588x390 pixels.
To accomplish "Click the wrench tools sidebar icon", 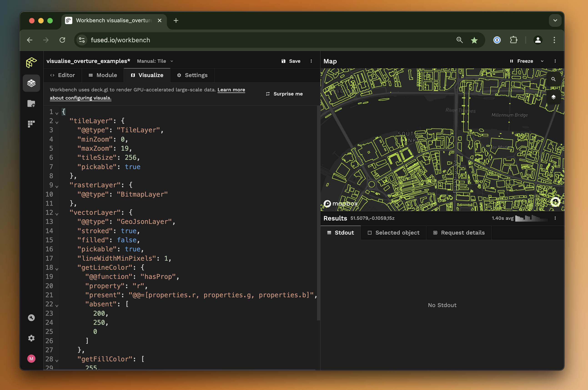I will (x=31, y=318).
